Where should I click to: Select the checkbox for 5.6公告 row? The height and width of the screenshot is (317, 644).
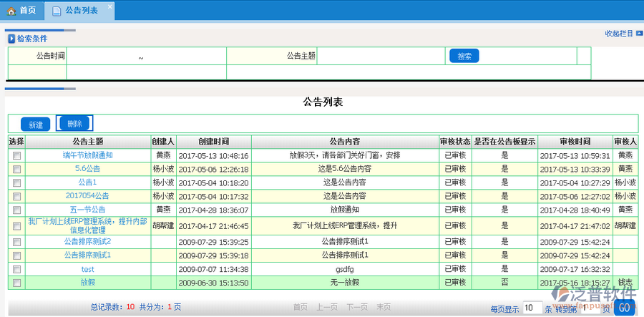tap(16, 169)
